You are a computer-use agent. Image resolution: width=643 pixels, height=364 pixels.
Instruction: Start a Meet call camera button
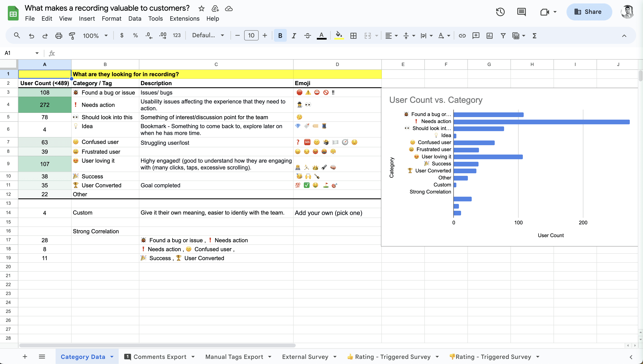pyautogui.click(x=545, y=12)
